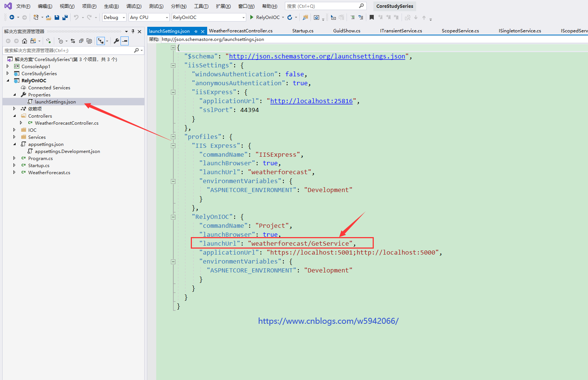Image resolution: width=588 pixels, height=380 pixels.
Task: Click the Collapse All icon in Solution Explorer
Action: pos(81,41)
